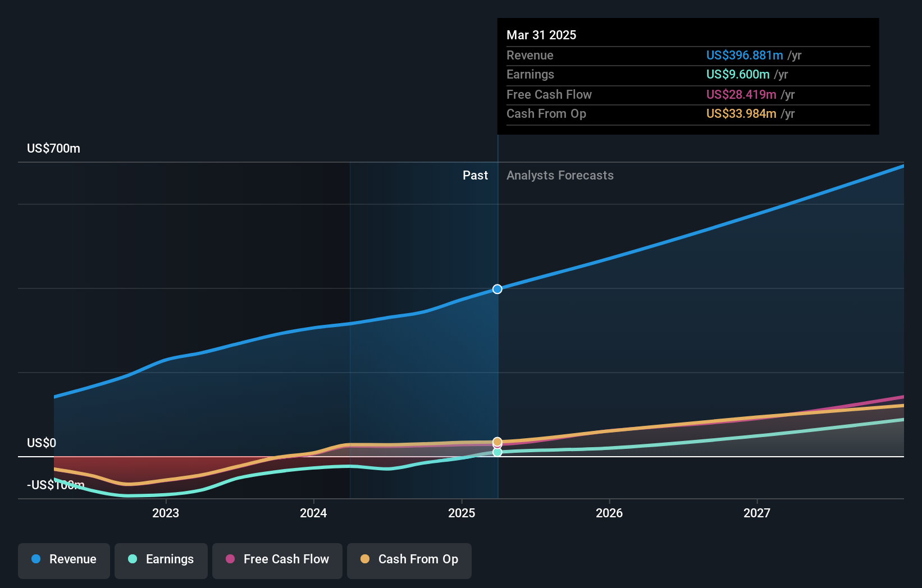Viewport: 922px width, 588px height.
Task: Toggle the Revenue series visibility
Action: (x=63, y=561)
